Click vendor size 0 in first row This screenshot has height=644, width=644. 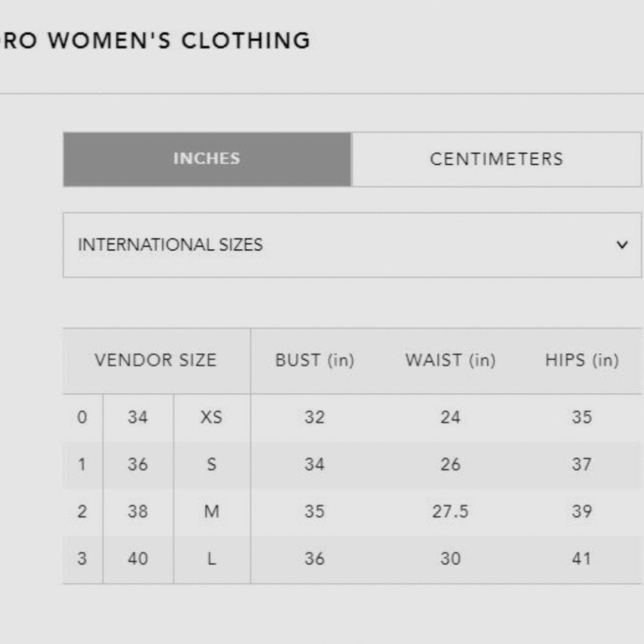[x=82, y=417]
